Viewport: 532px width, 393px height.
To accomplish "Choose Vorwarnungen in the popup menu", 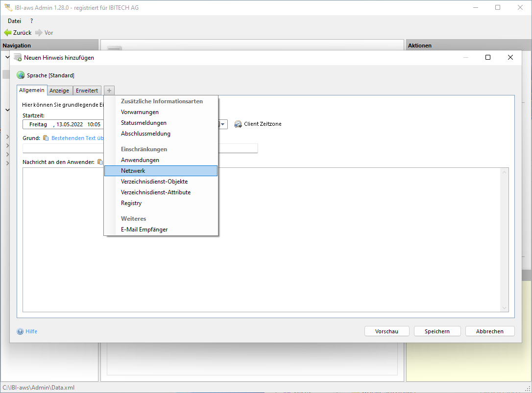I will click(140, 112).
